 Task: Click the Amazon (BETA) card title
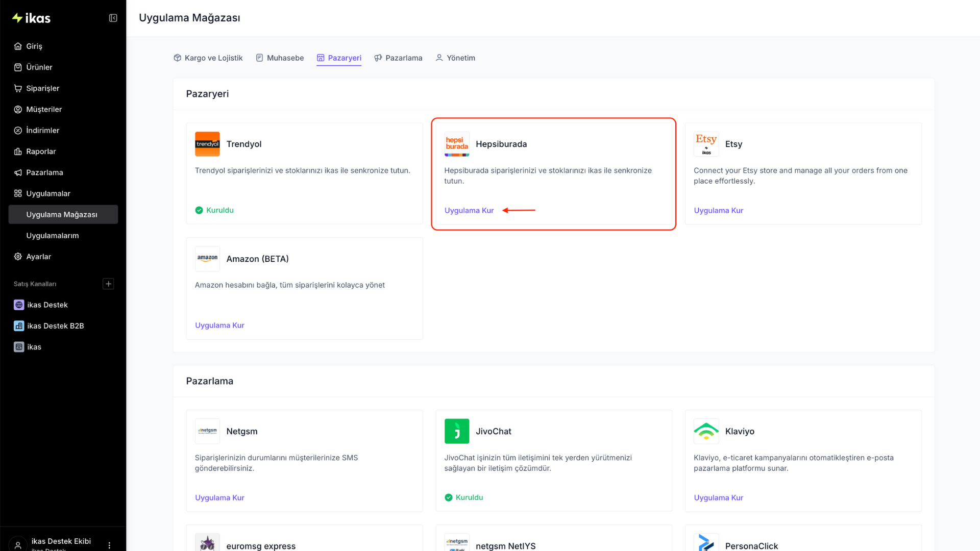coord(258,259)
